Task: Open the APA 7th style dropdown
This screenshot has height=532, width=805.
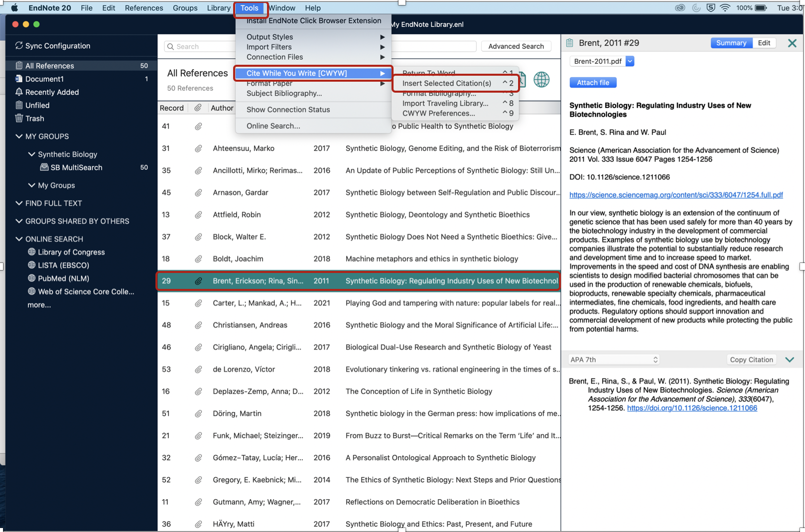Action: click(x=613, y=359)
